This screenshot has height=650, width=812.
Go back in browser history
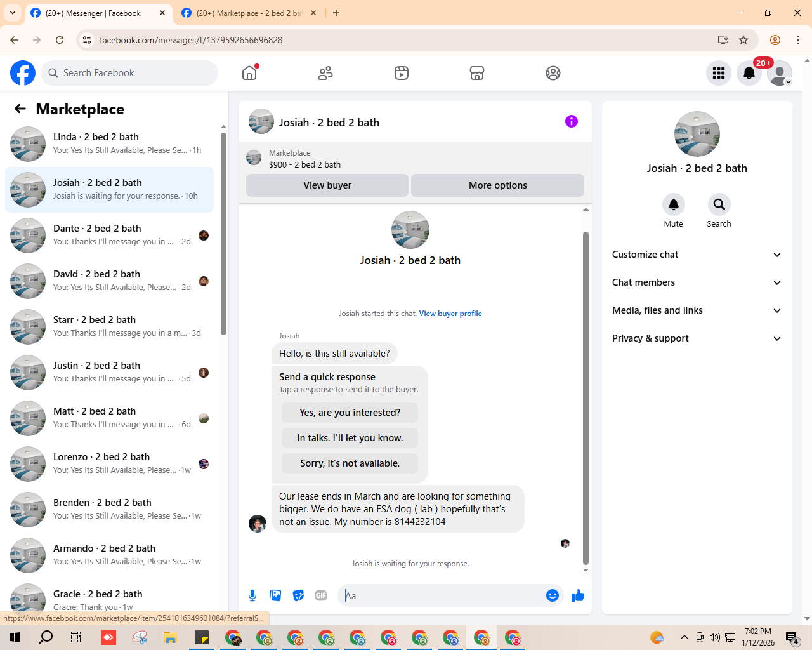pyautogui.click(x=14, y=40)
